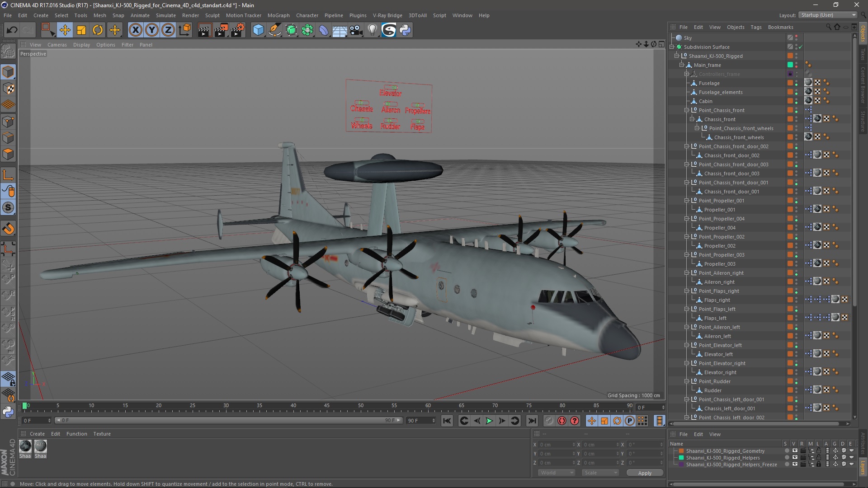The height and width of the screenshot is (488, 868).
Task: Open the V-Ray Bridge menu
Action: pos(387,15)
